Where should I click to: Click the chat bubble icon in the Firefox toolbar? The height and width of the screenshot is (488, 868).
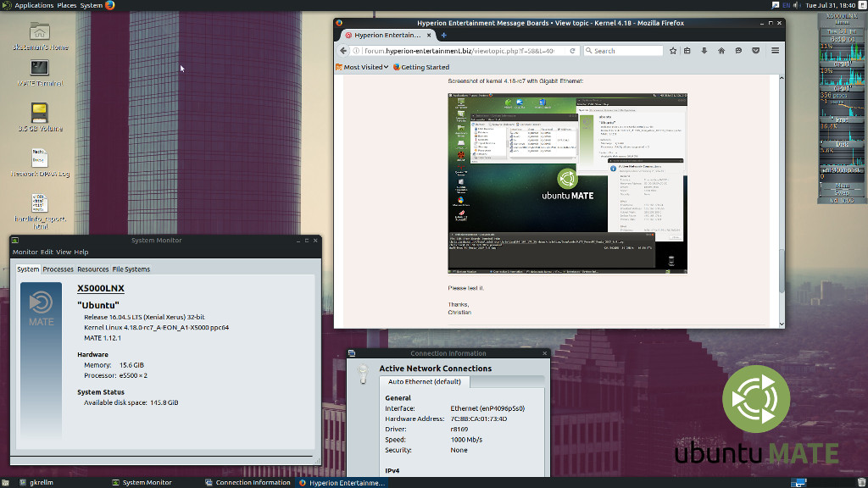(738, 50)
